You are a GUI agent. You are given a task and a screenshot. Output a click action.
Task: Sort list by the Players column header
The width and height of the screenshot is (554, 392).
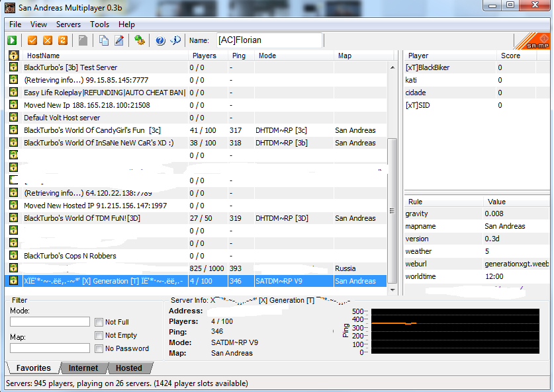pyautogui.click(x=204, y=56)
